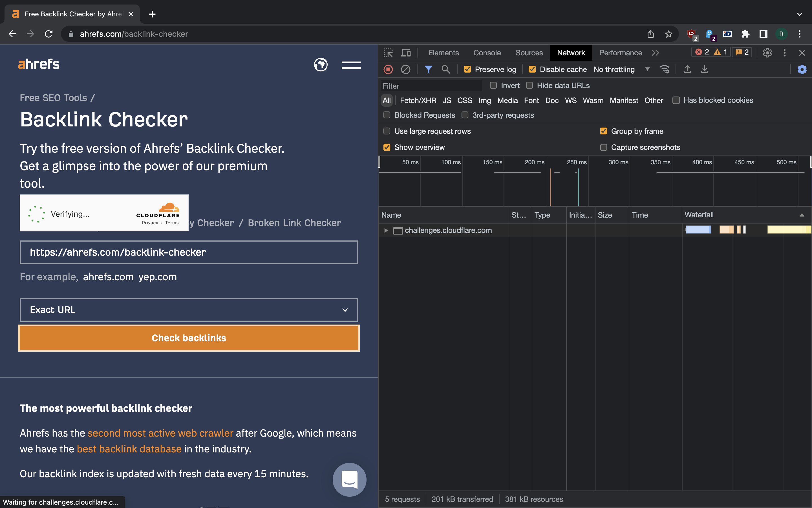Screen dimensions: 812x508
Task: Open the issues badge showing 2
Action: point(742,52)
